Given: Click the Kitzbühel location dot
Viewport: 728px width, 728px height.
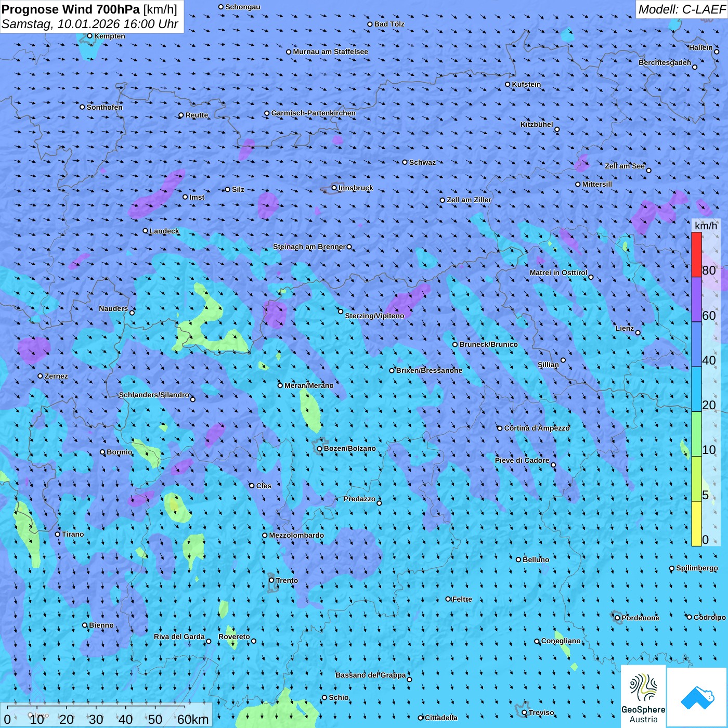Looking at the screenshot, I should pos(557,129).
